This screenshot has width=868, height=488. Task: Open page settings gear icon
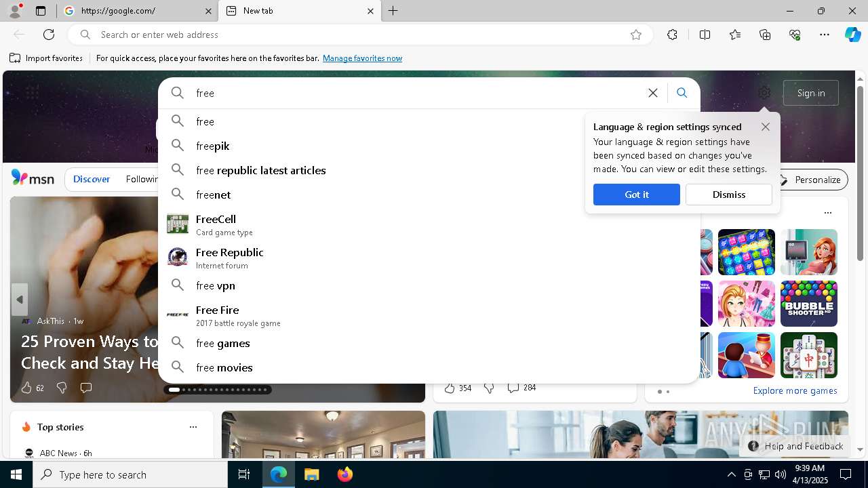click(x=764, y=93)
